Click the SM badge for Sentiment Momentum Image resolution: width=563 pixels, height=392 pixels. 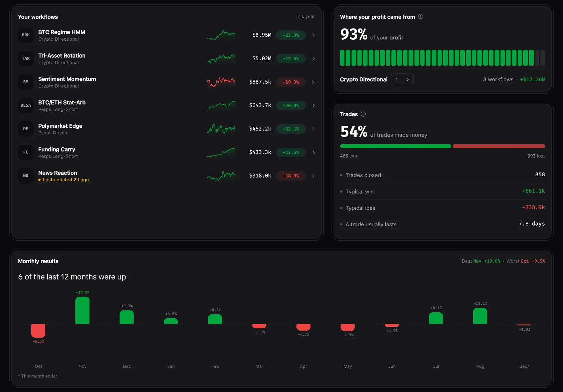point(26,82)
